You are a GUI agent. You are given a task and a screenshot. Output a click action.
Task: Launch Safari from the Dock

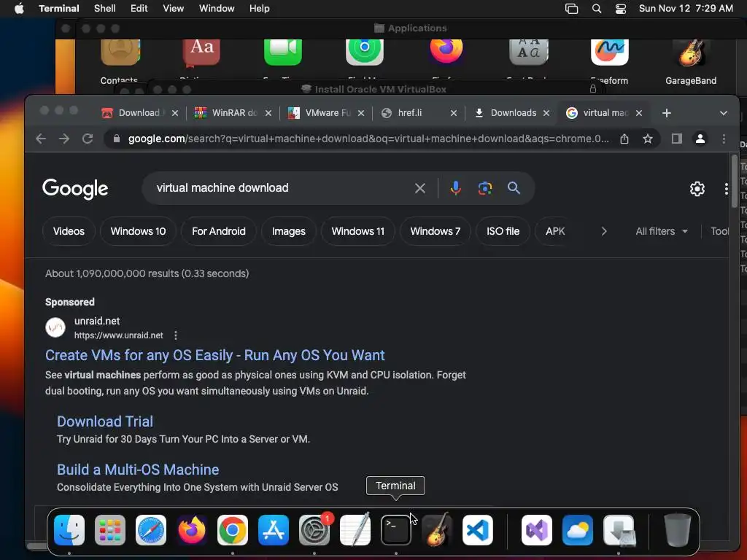151,530
